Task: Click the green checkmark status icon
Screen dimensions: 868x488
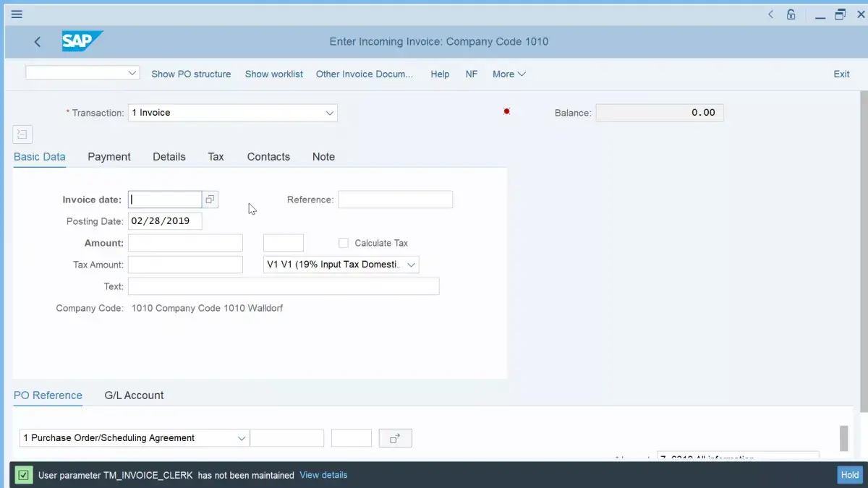Action: click(24, 475)
